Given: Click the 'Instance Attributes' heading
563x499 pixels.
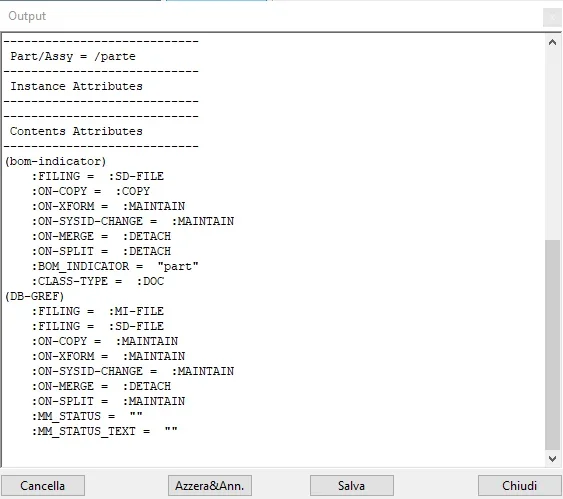Looking at the screenshot, I should [x=76, y=86].
